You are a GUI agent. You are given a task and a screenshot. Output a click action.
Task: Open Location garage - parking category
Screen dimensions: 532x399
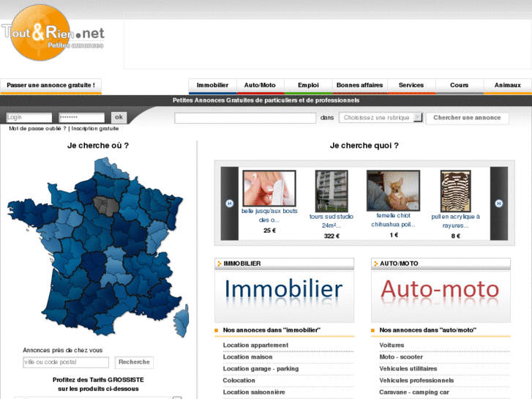[x=261, y=368]
